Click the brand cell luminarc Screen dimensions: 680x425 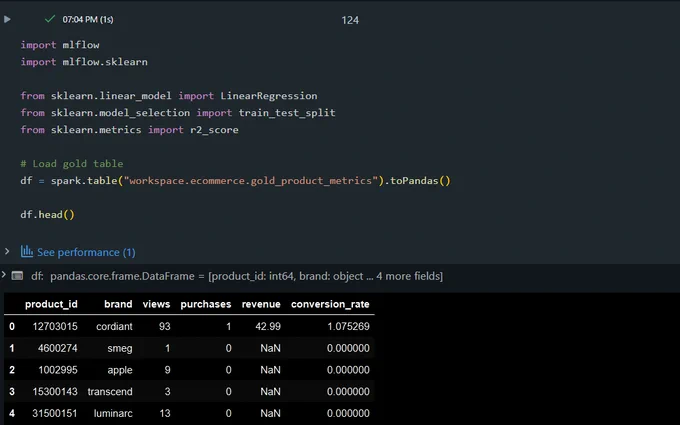click(x=113, y=413)
